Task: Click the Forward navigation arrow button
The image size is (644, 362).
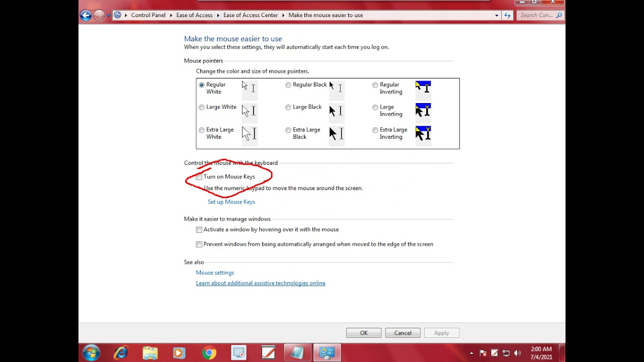Action: tap(99, 16)
